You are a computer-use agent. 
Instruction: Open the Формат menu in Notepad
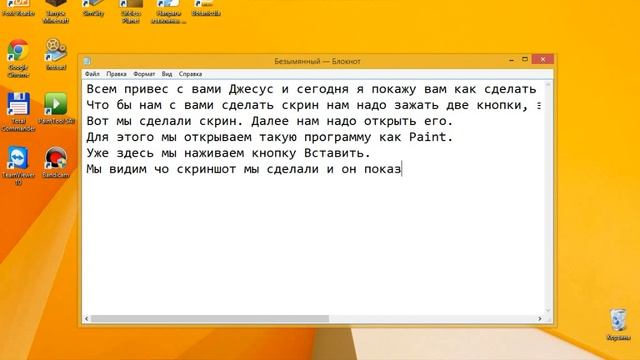pyautogui.click(x=144, y=74)
